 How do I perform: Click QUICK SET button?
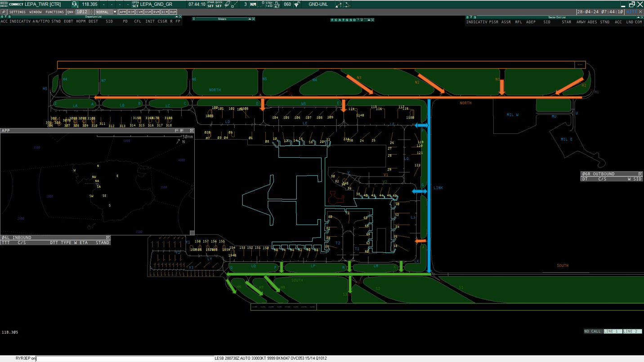[219, 4]
